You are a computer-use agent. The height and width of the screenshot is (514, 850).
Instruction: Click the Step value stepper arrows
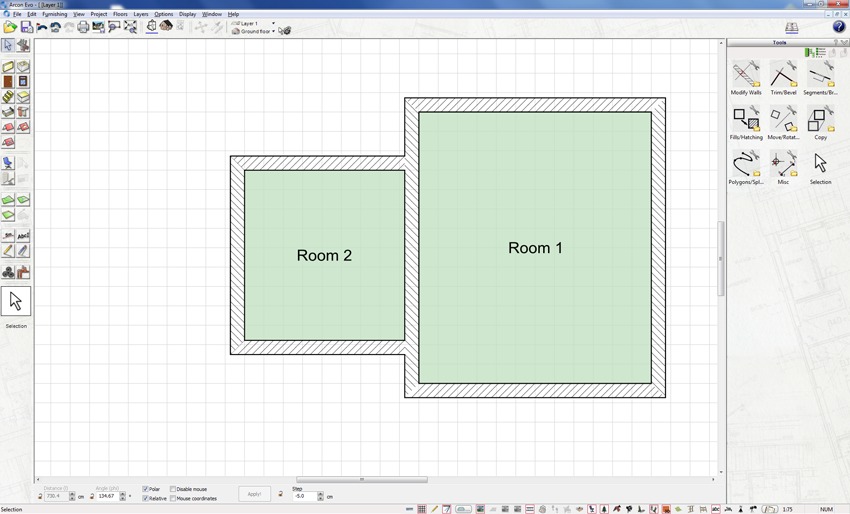320,496
